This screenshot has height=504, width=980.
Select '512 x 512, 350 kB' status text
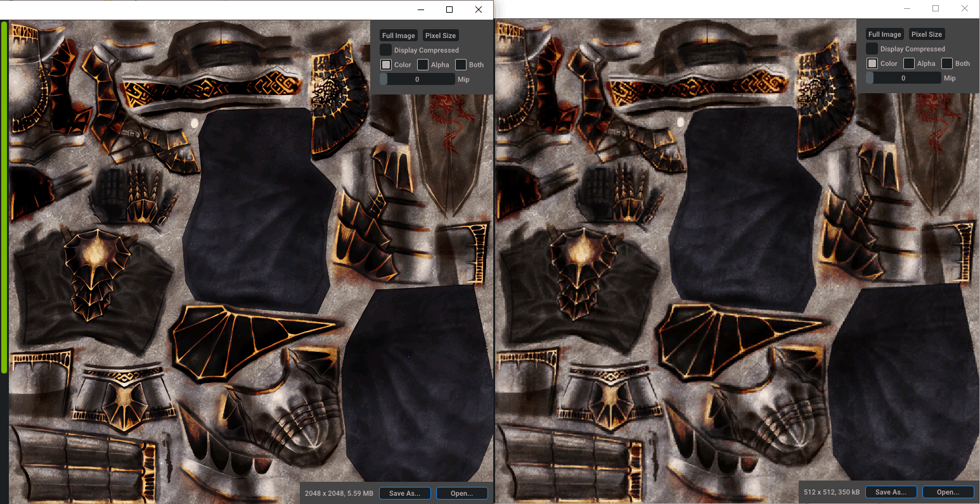(x=832, y=492)
